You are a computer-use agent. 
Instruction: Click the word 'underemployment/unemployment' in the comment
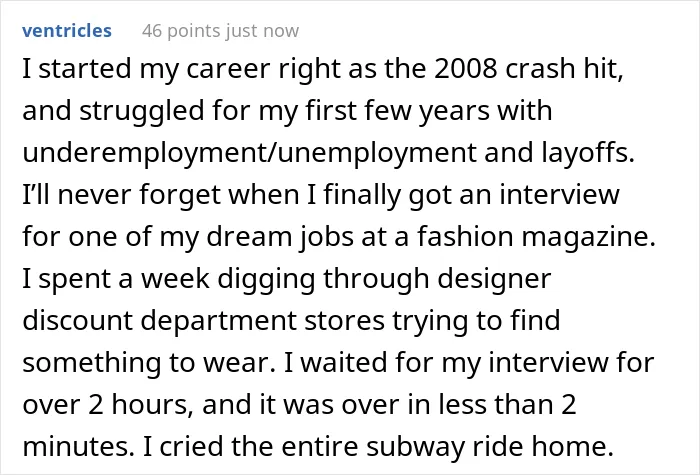(x=250, y=153)
